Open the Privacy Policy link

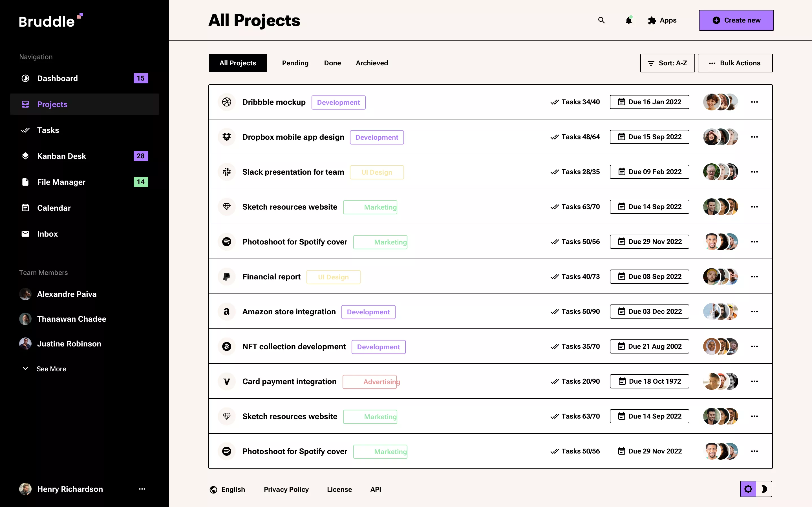pyautogui.click(x=286, y=489)
